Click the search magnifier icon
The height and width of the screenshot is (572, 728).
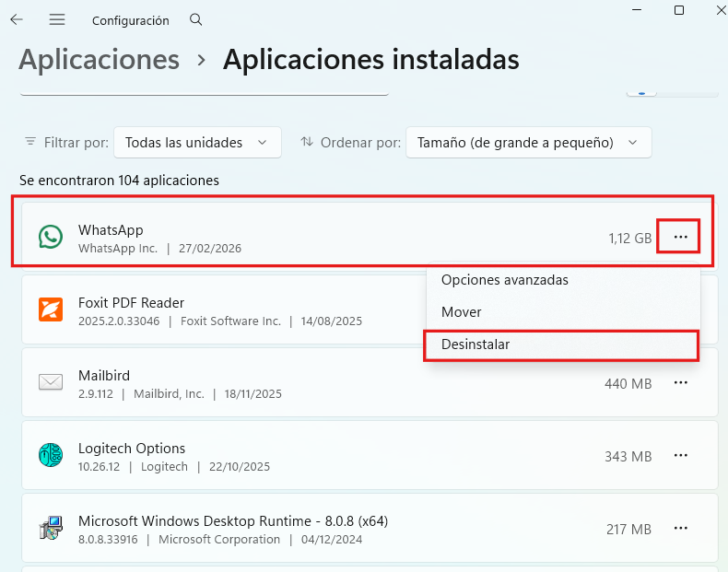(196, 19)
